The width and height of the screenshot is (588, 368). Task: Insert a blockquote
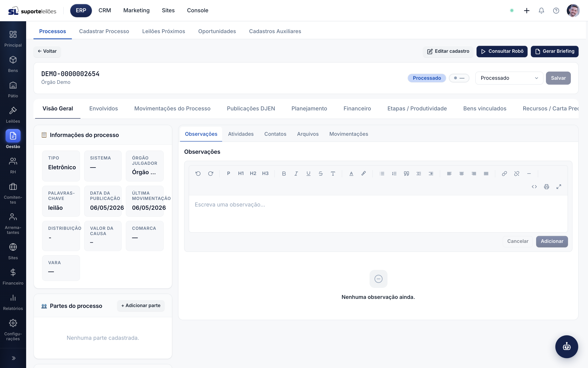point(406,174)
